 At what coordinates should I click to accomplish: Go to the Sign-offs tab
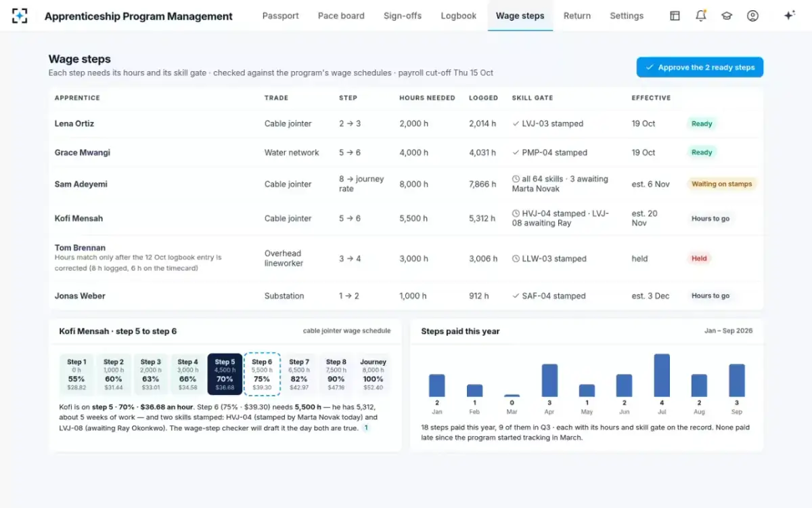click(x=403, y=16)
